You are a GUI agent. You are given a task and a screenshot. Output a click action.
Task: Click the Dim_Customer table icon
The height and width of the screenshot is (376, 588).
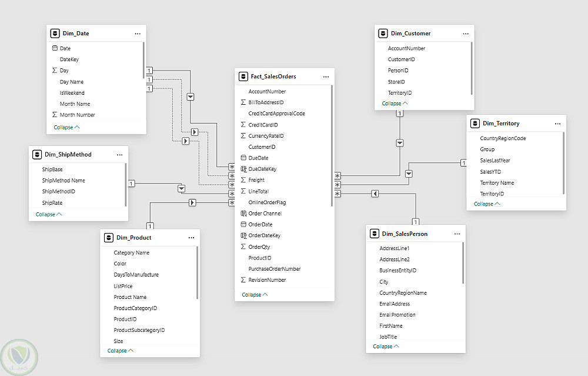click(x=383, y=34)
